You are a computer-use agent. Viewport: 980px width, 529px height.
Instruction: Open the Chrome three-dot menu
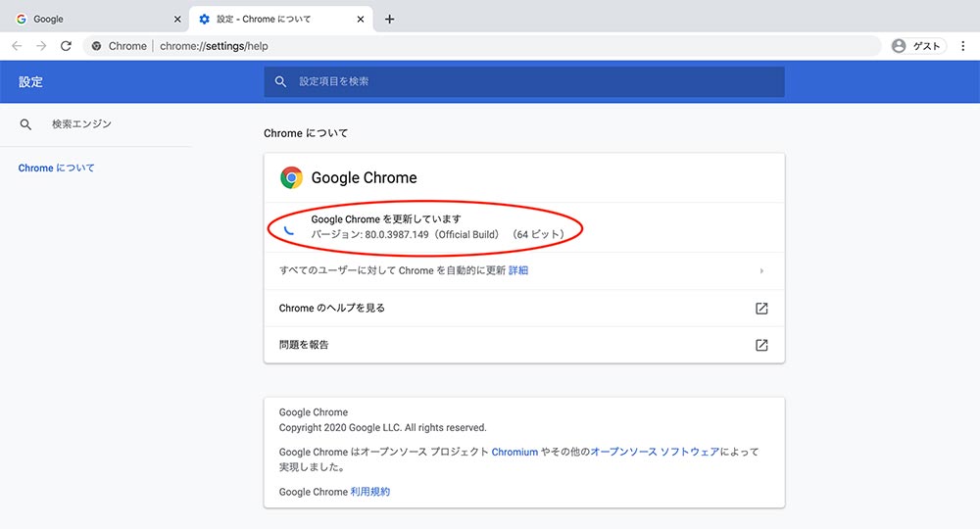coord(962,46)
